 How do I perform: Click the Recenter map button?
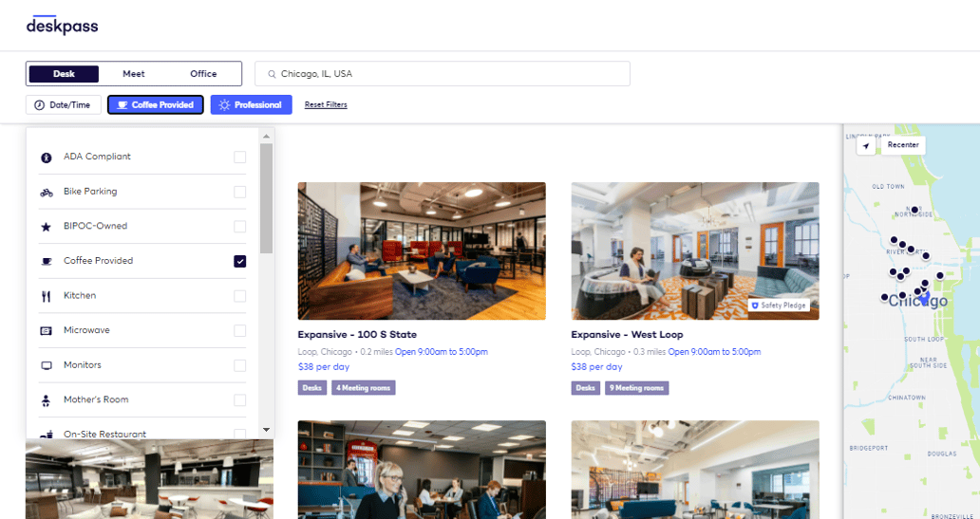click(x=903, y=145)
